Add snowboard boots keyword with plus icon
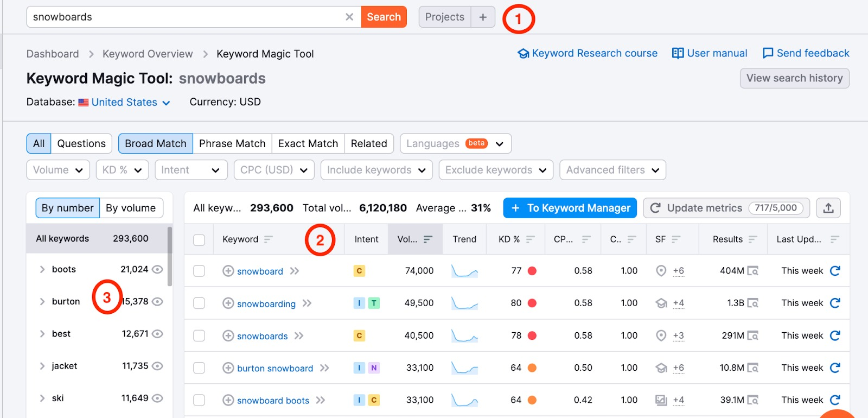This screenshot has width=868, height=418. tap(228, 400)
